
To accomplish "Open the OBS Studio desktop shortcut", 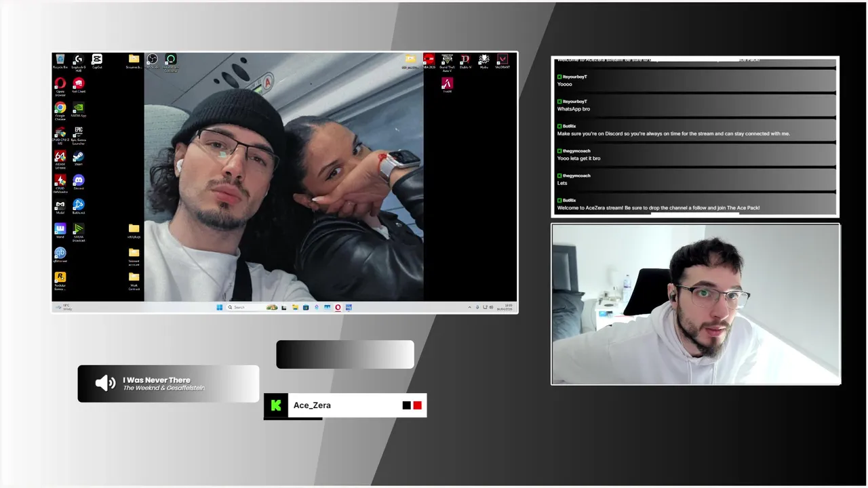I will pyautogui.click(x=152, y=62).
